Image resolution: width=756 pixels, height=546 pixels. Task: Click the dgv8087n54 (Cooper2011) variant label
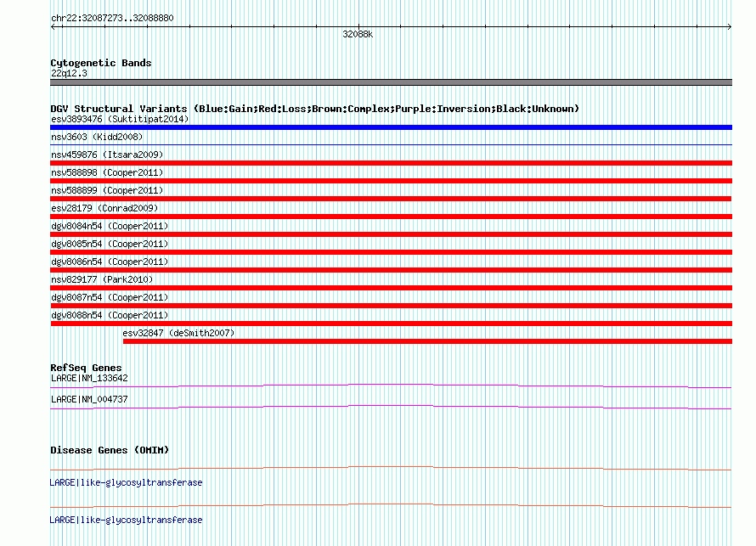point(110,297)
